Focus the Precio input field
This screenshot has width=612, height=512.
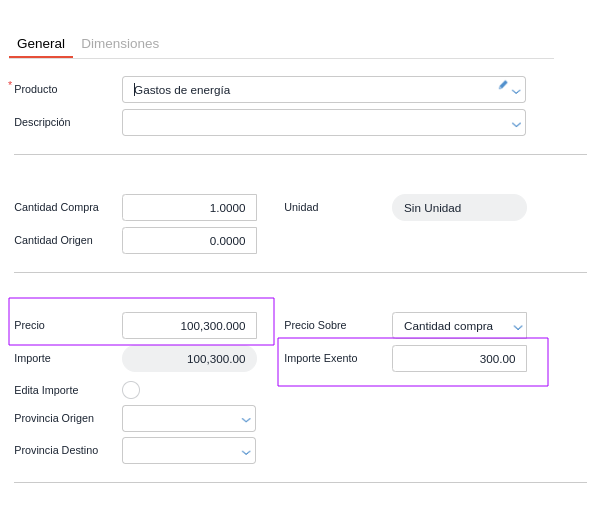click(189, 326)
